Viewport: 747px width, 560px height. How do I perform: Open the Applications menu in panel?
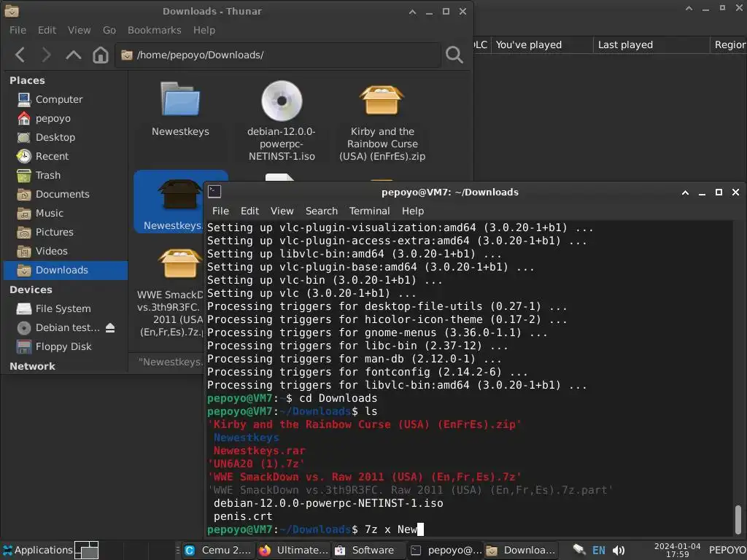[38, 550]
